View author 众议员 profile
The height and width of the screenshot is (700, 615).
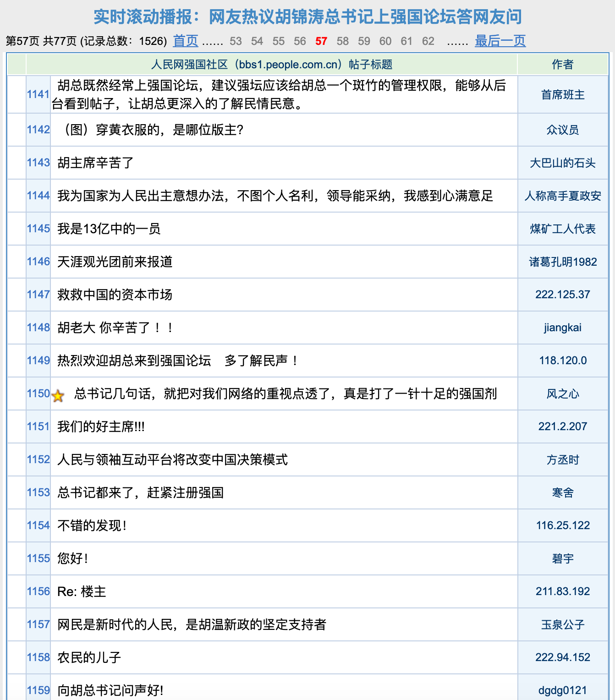click(563, 130)
